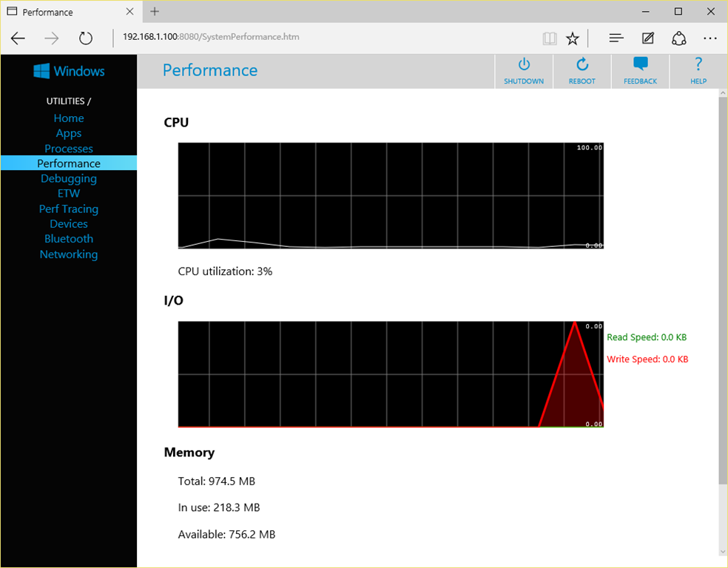This screenshot has height=568, width=728.
Task: Maximize the browser window
Action: click(x=678, y=12)
